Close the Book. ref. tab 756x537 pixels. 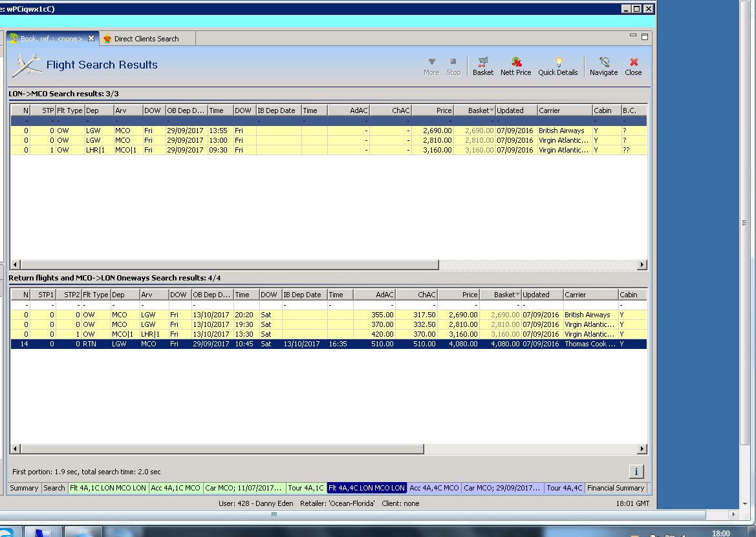click(x=91, y=39)
